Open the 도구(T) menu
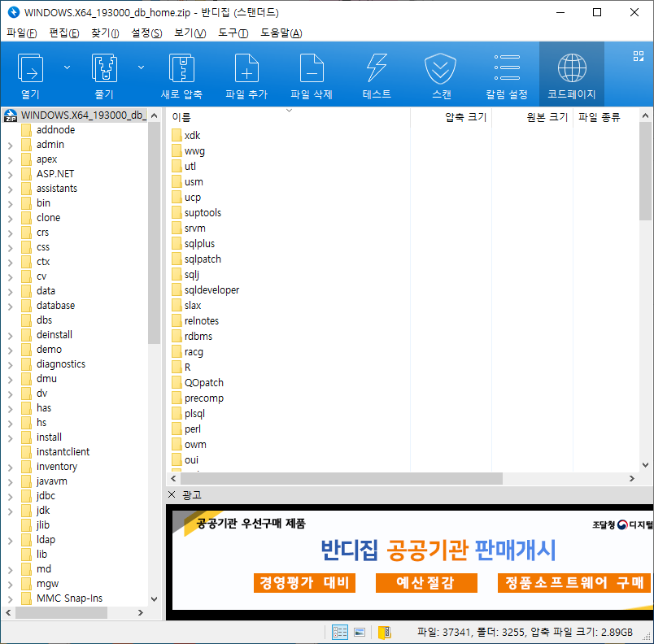Viewport: 654px width, 644px height. tap(233, 33)
